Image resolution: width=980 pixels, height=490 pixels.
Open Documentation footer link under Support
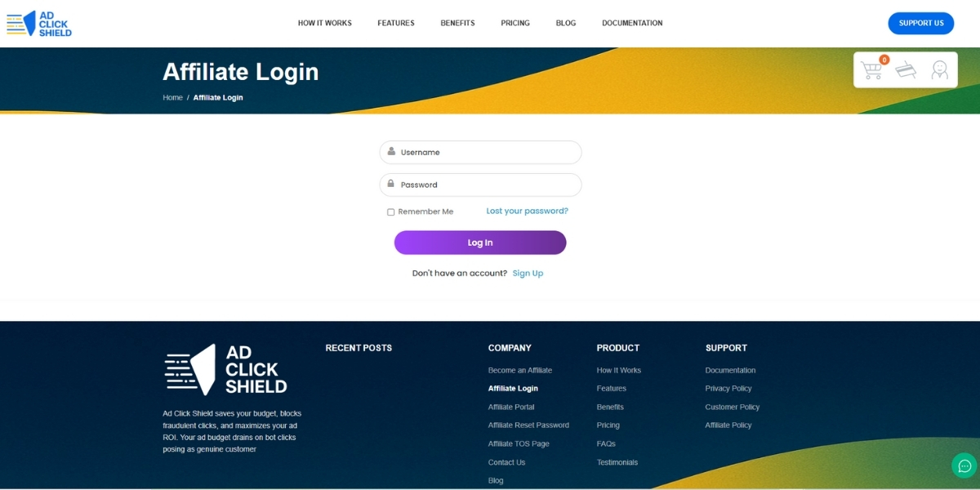pyautogui.click(x=731, y=371)
